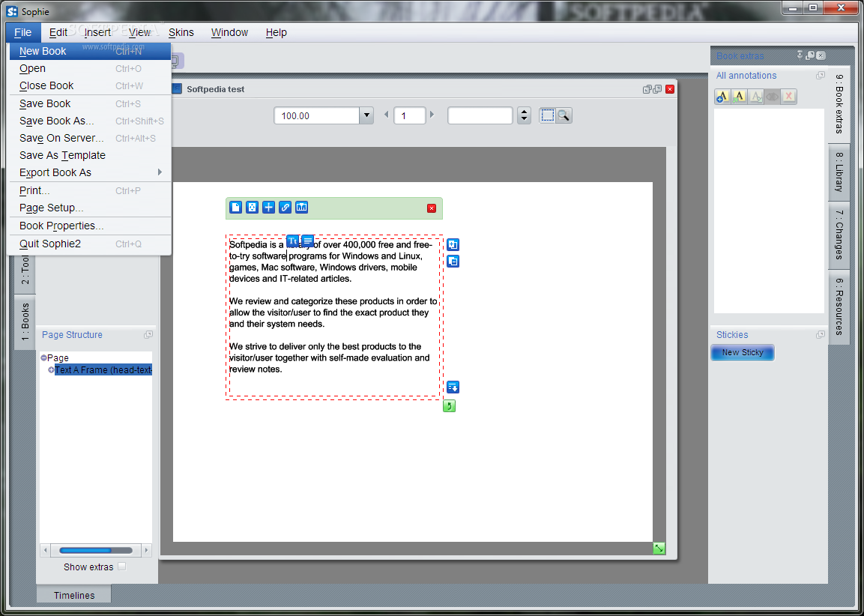Click the New Sticky button
864x616 pixels.
[742, 353]
